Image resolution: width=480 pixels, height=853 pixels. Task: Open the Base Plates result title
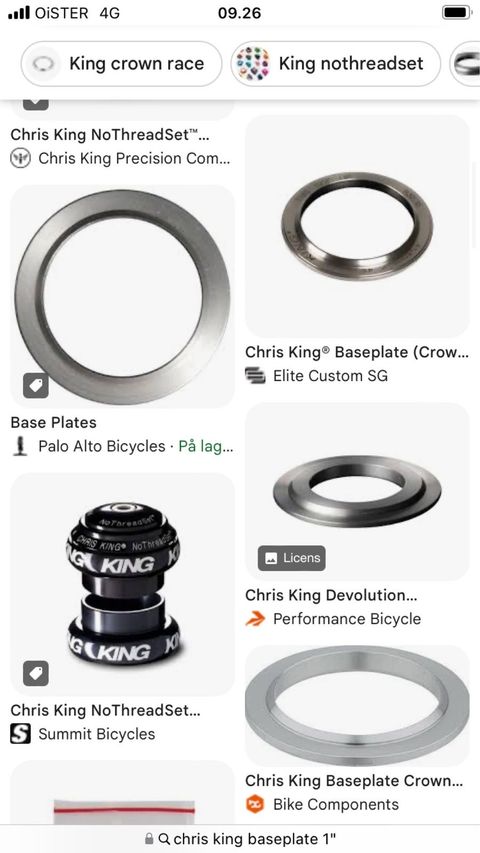[53, 423]
